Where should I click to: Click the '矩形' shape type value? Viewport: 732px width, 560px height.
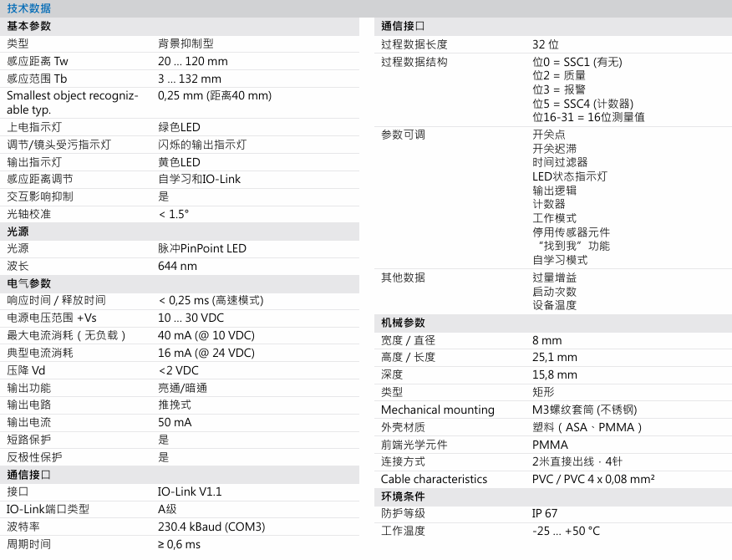[x=543, y=392]
